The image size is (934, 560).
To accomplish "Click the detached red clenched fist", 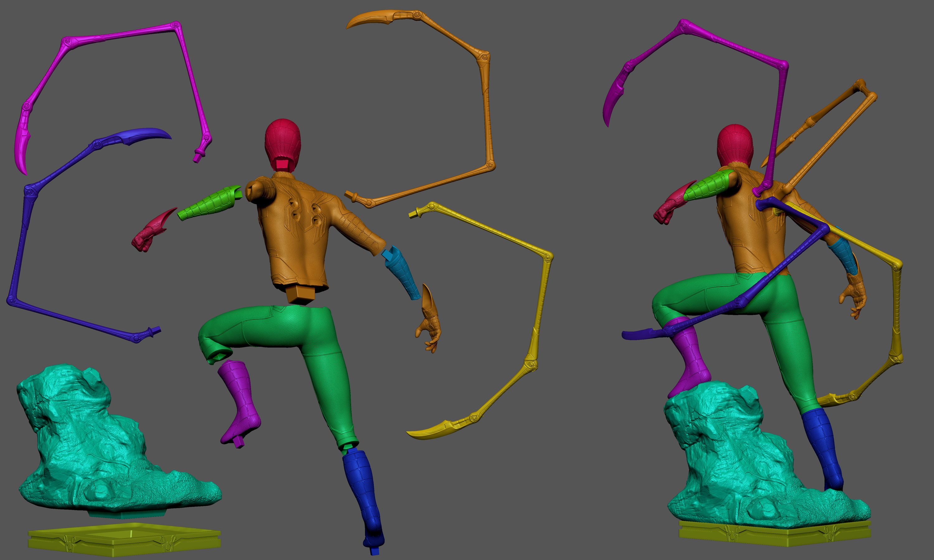I will pyautogui.click(x=149, y=234).
